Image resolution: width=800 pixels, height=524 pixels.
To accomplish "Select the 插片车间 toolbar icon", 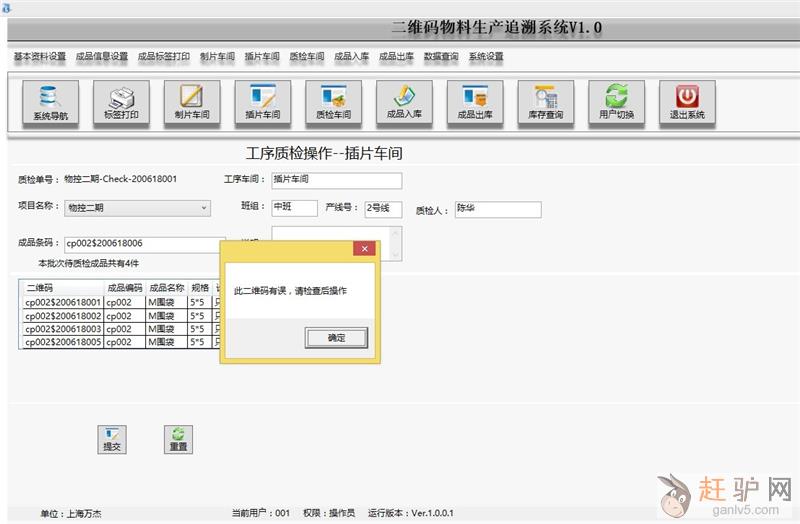I will (x=263, y=104).
